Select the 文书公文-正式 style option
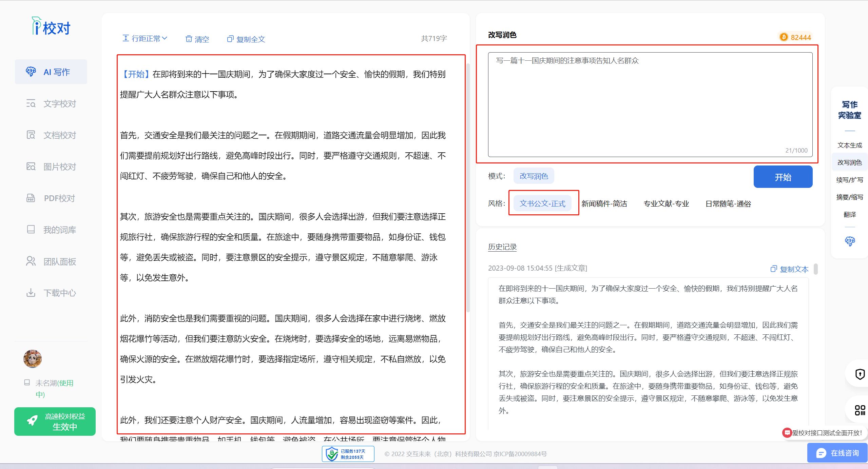 [542, 203]
